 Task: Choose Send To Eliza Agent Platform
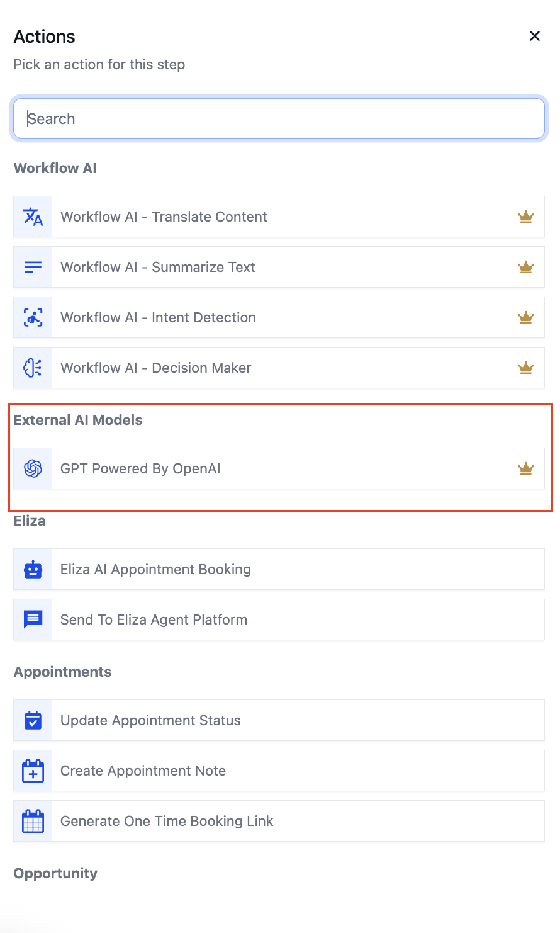click(154, 619)
